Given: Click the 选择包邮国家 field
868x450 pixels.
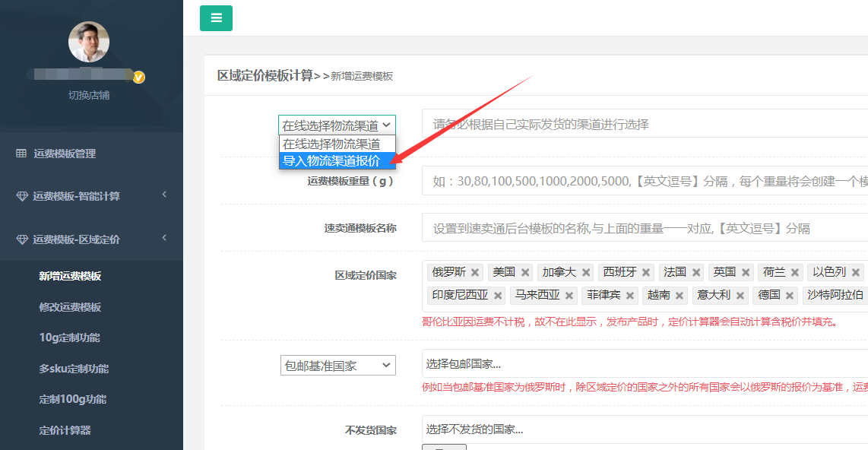Looking at the screenshot, I should [x=645, y=363].
